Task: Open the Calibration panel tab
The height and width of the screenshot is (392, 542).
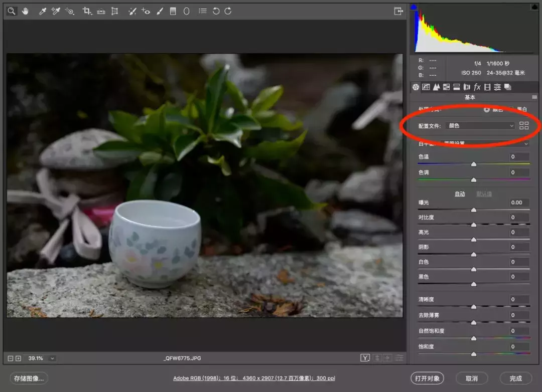Action: [x=487, y=87]
